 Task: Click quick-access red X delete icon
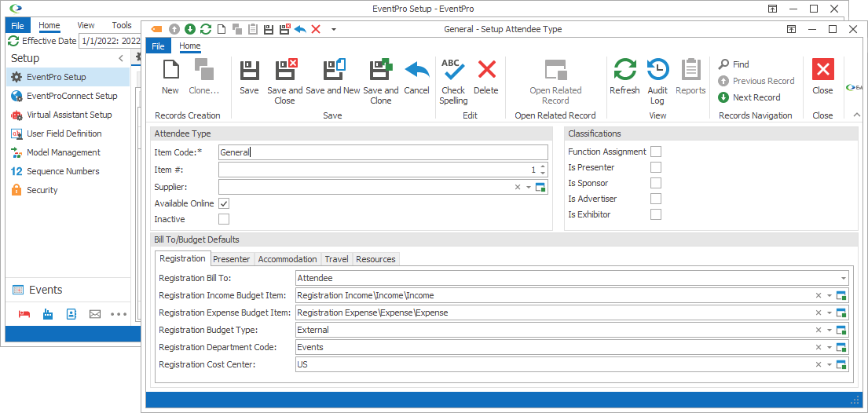tap(316, 29)
